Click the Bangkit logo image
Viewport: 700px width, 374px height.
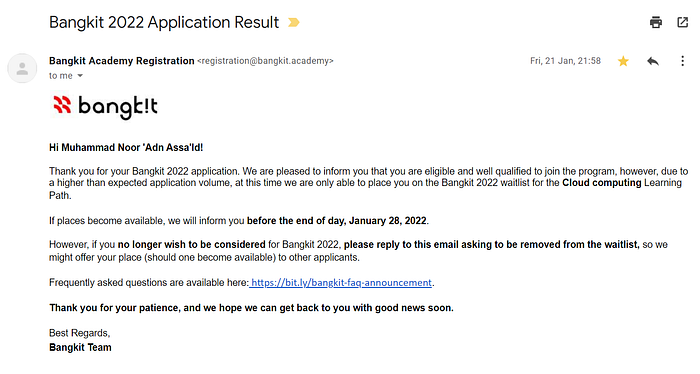pos(105,107)
